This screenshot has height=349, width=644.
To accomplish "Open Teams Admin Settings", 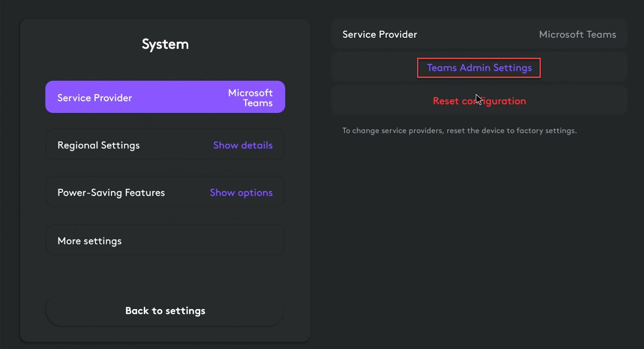I will [479, 68].
